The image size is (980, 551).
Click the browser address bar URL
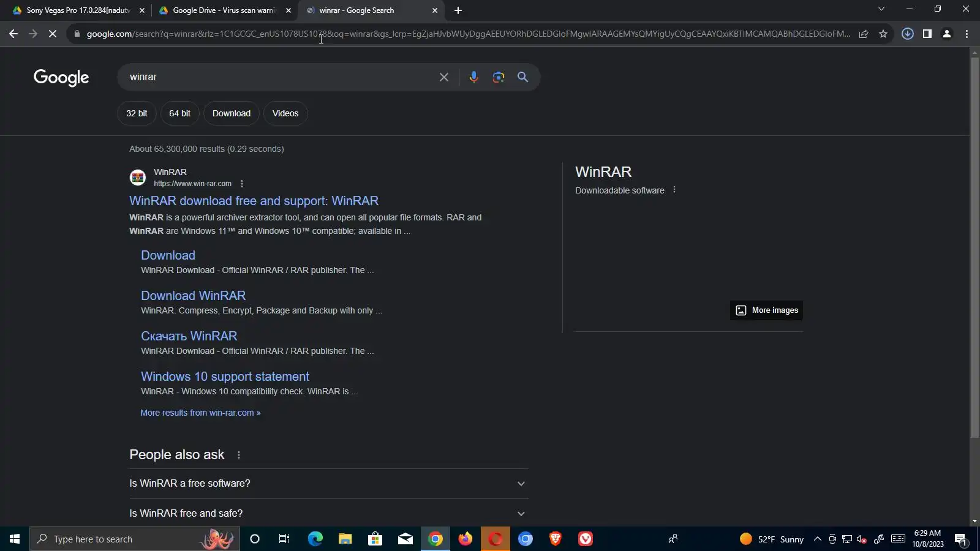469,34
